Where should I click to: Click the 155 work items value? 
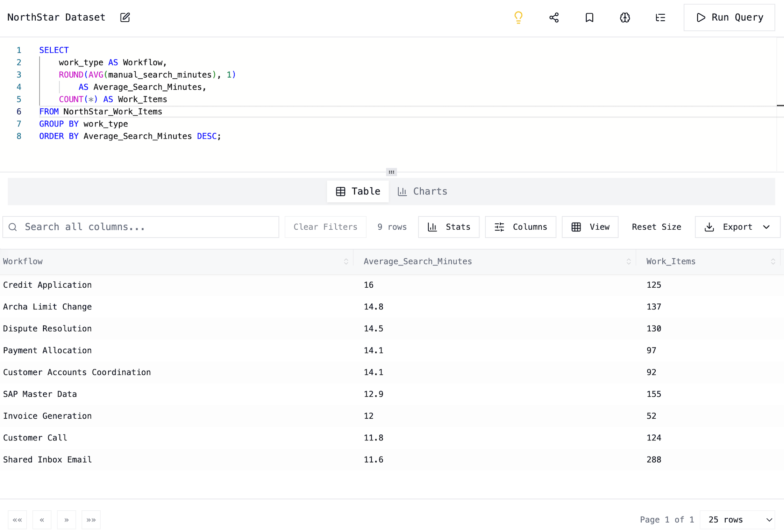654,394
